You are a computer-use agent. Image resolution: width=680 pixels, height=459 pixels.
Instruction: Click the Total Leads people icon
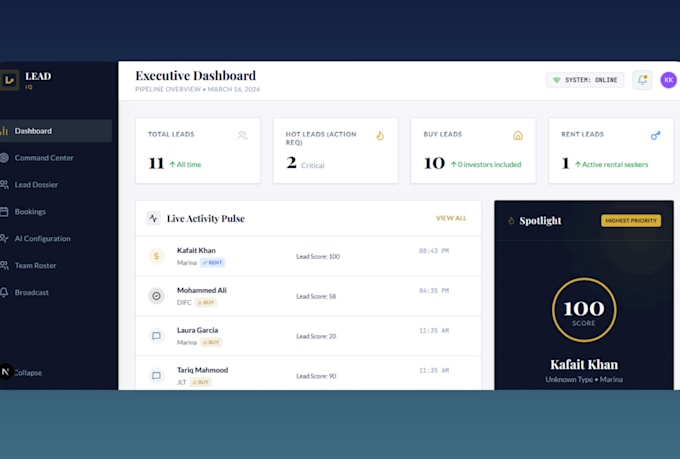[x=242, y=136]
